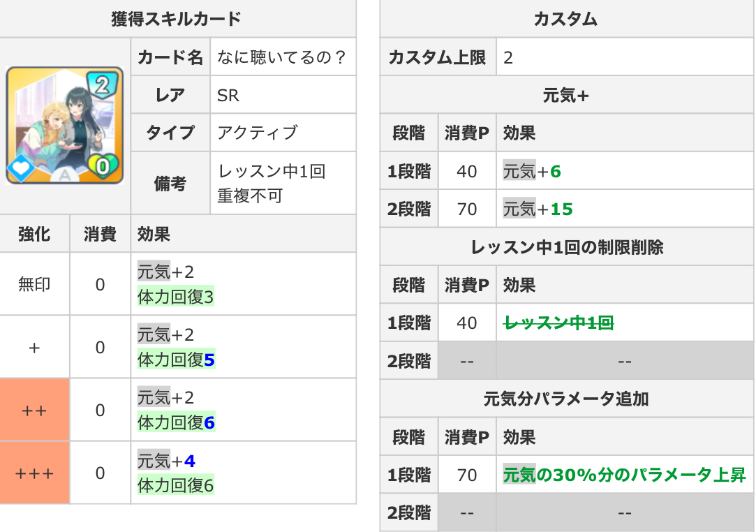Click the 元気+4 effect in the +++ row
The image size is (756, 532).
(166, 461)
